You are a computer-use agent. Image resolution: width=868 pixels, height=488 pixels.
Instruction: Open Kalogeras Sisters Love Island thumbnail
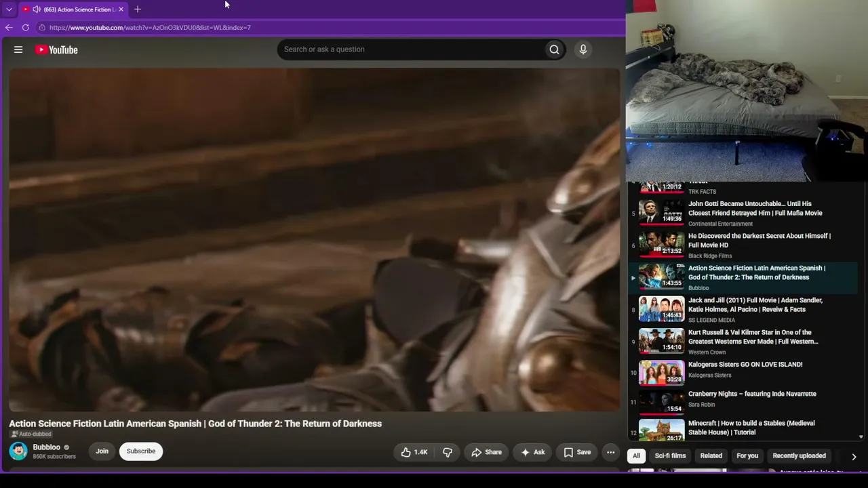point(661,373)
